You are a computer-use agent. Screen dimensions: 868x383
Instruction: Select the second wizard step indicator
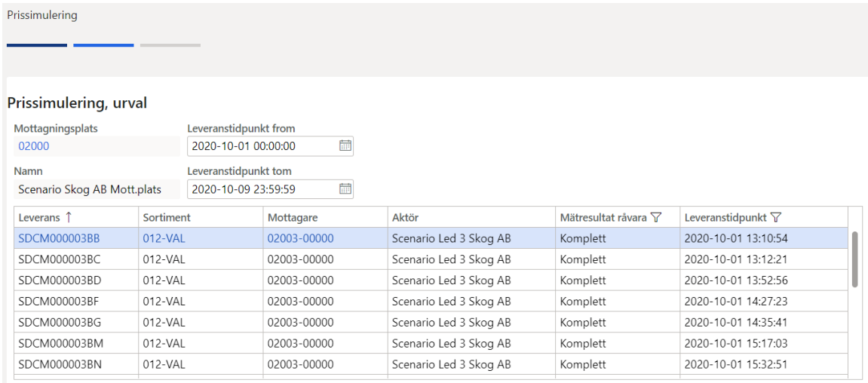tap(103, 44)
